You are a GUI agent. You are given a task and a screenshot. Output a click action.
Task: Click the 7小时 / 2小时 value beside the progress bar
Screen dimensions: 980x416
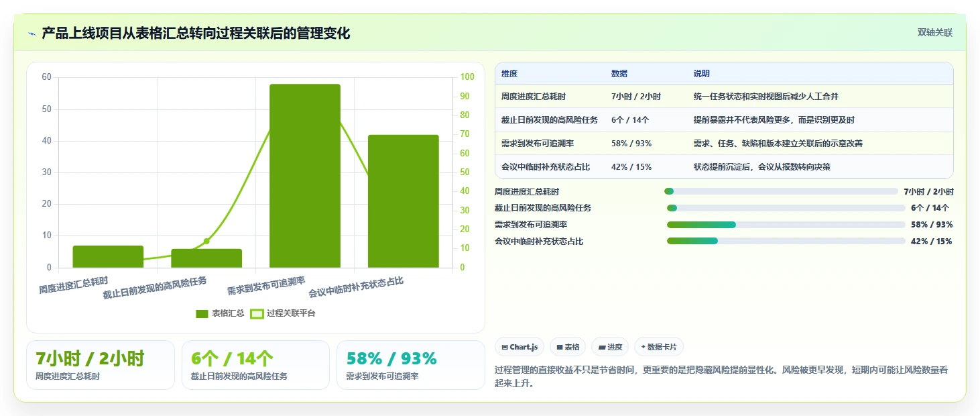click(x=928, y=191)
